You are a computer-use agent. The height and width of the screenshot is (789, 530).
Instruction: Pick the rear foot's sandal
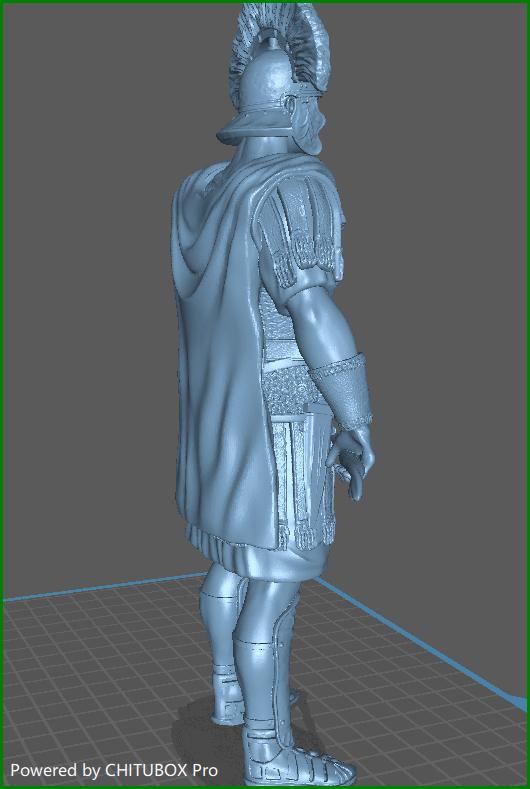228,697
